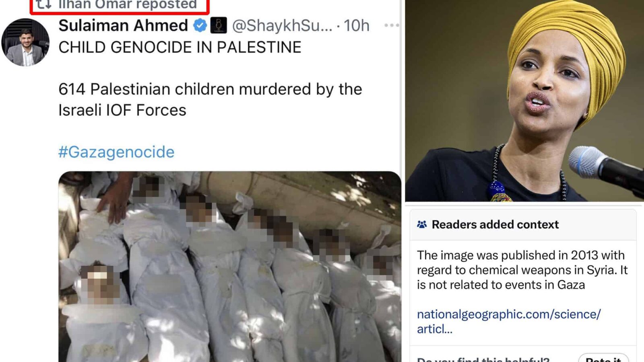644x362 pixels.
Task: Click the Rate it button
Action: point(603,358)
